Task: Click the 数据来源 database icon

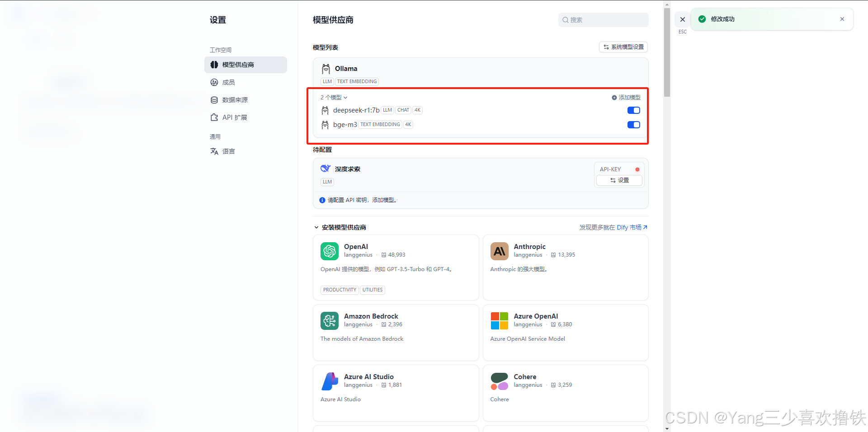Action: click(x=214, y=100)
